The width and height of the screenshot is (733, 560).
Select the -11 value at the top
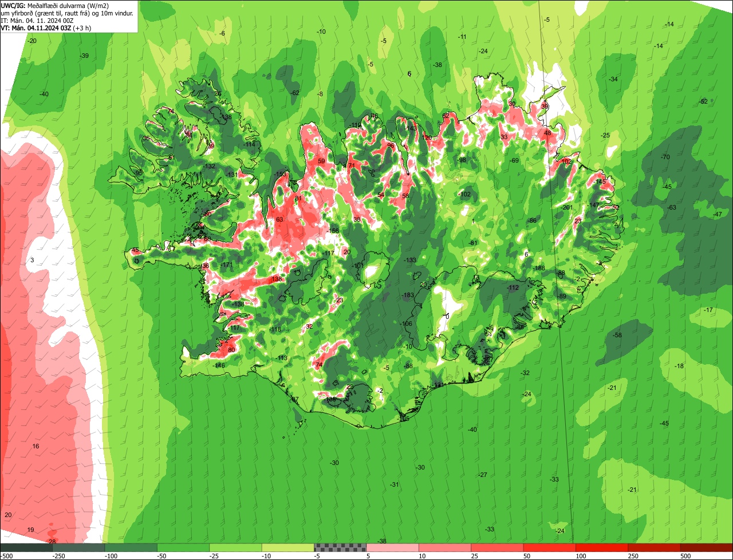(462, 37)
